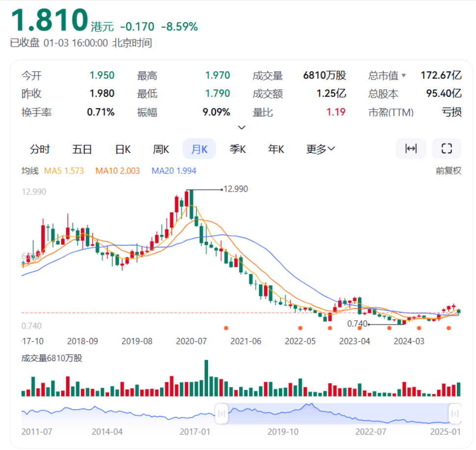Switch to 周K weekly chart
The height and width of the screenshot is (450, 476).
coord(161,149)
